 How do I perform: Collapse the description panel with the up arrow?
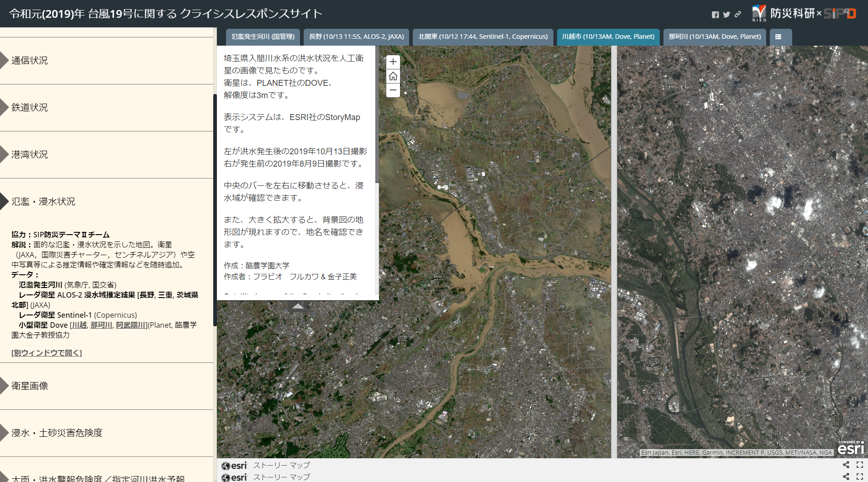tap(298, 306)
